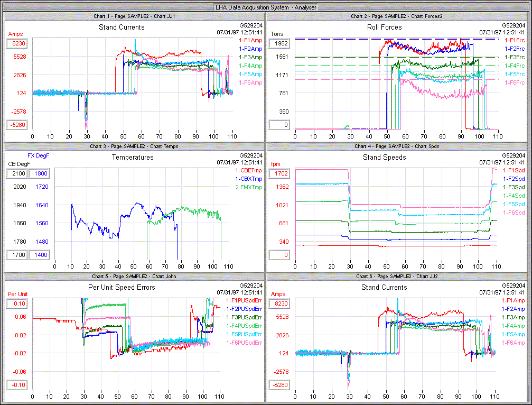The width and height of the screenshot is (532, 405).
Task: Click 1-F3PUSpdErr legend entry
Action: click(x=244, y=317)
